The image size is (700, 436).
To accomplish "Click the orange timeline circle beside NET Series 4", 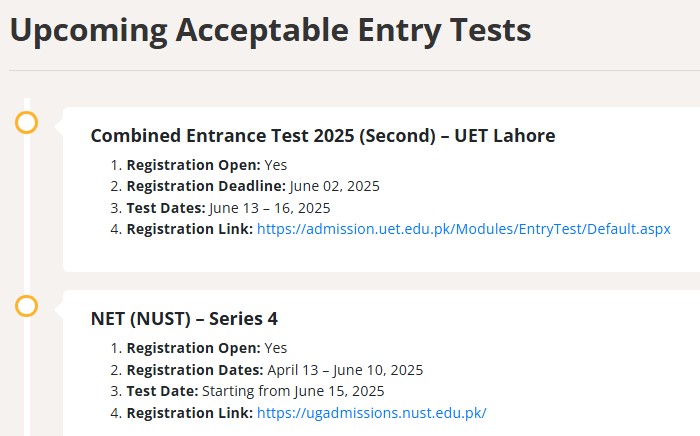I will coord(26,306).
